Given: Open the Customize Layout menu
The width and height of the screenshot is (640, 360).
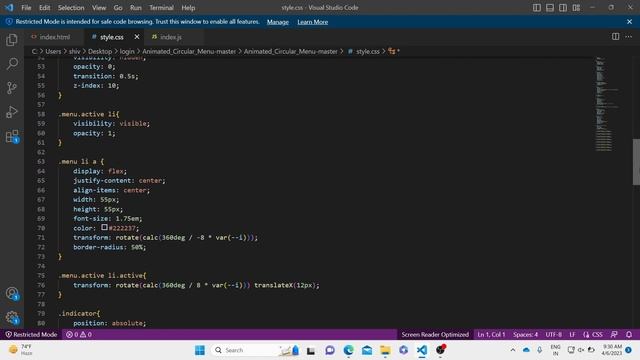Looking at the screenshot, I should [x=576, y=8].
